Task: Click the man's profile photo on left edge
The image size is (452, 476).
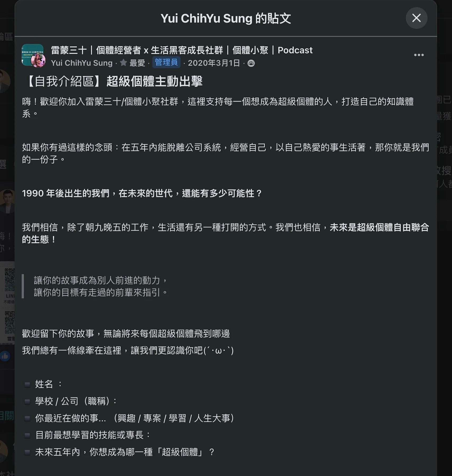Action: 7,201
